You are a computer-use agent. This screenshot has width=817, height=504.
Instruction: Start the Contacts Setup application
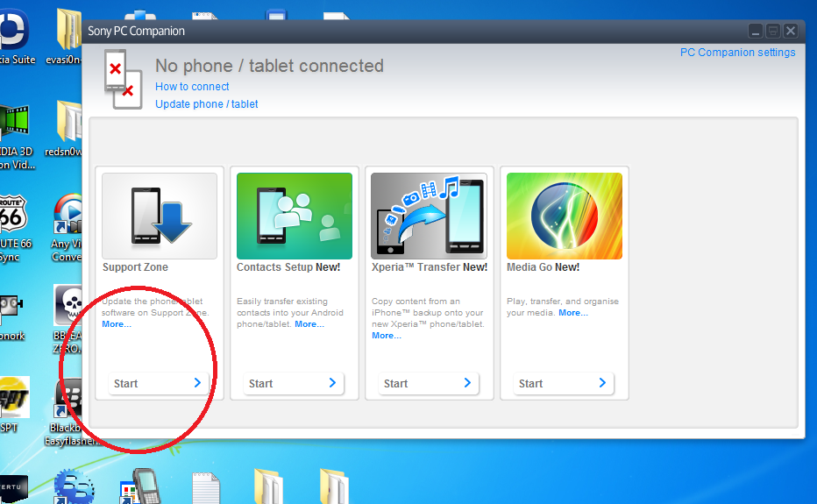click(x=294, y=383)
